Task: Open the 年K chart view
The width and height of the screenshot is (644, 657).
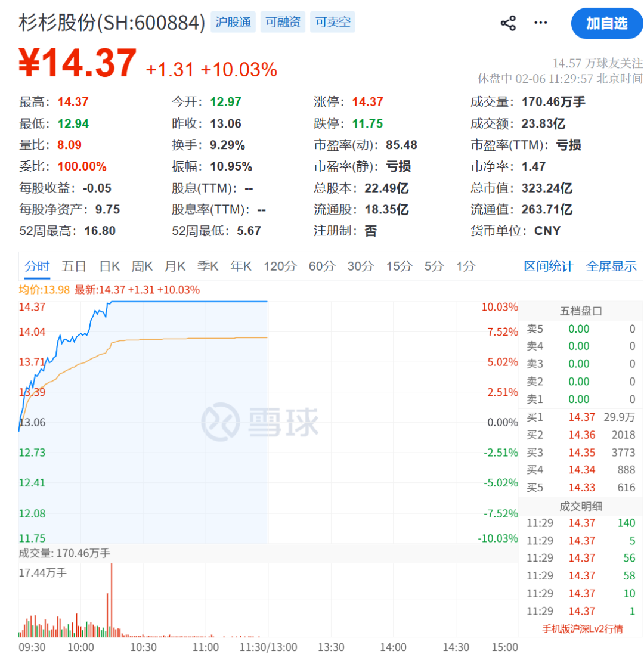Action: (240, 266)
